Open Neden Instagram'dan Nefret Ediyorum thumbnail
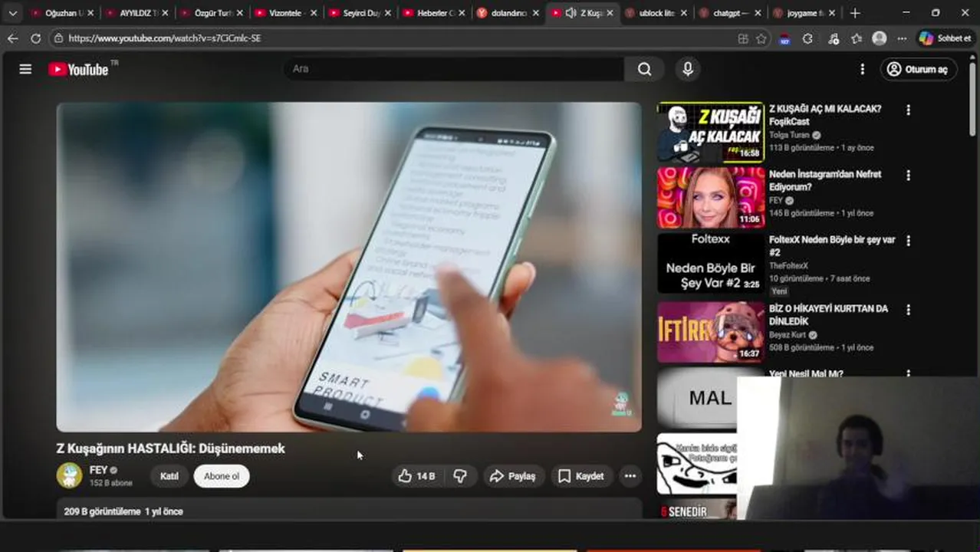This screenshot has height=552, width=980. [711, 198]
